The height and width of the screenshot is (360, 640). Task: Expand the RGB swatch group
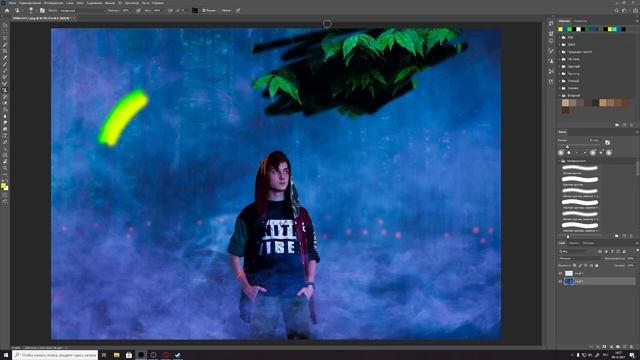[x=560, y=37]
